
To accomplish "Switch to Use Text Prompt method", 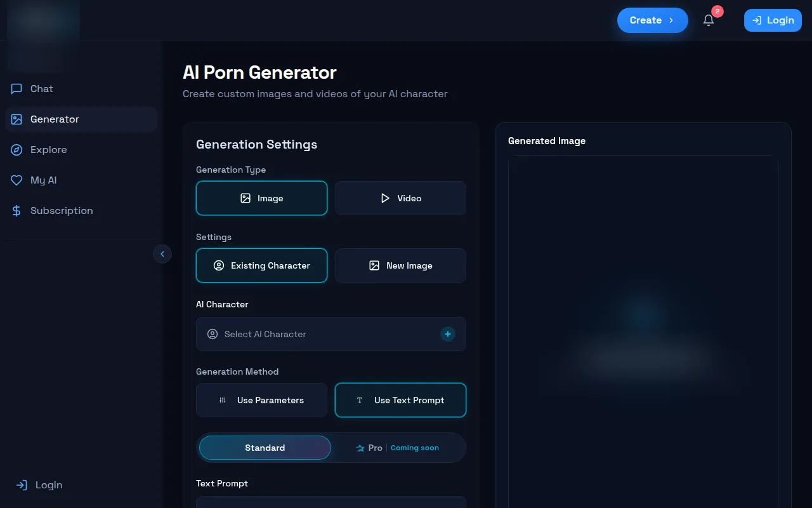I will click(x=400, y=400).
